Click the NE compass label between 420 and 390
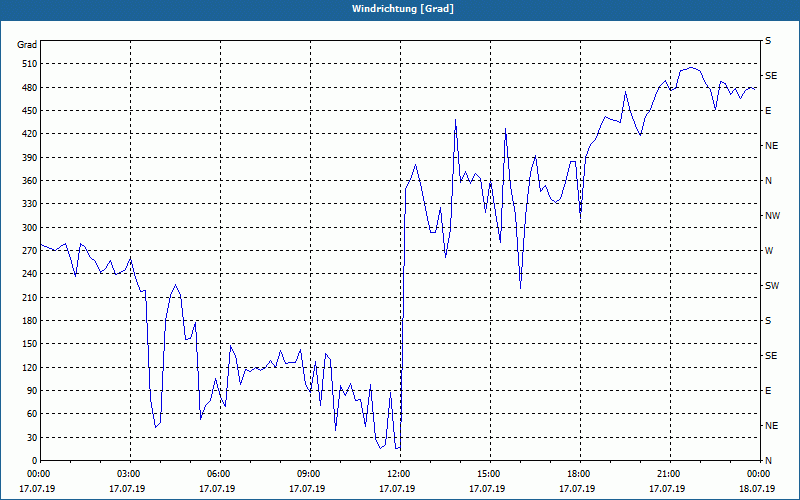Screen dimensions: 800x500 [771, 146]
